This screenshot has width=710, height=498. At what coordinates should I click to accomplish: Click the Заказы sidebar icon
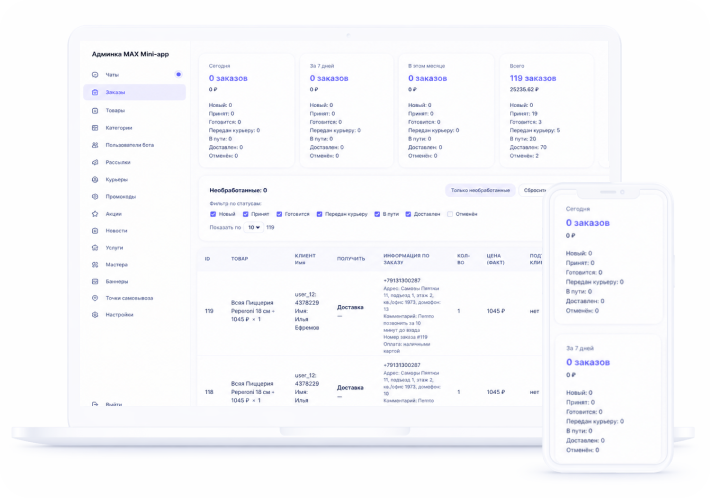[x=95, y=92]
